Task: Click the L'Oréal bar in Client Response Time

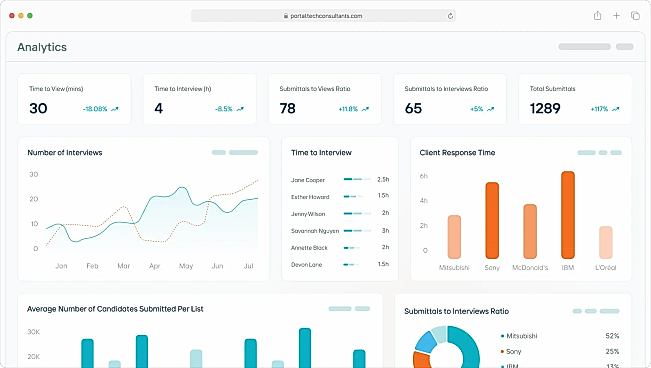Action: (x=606, y=242)
